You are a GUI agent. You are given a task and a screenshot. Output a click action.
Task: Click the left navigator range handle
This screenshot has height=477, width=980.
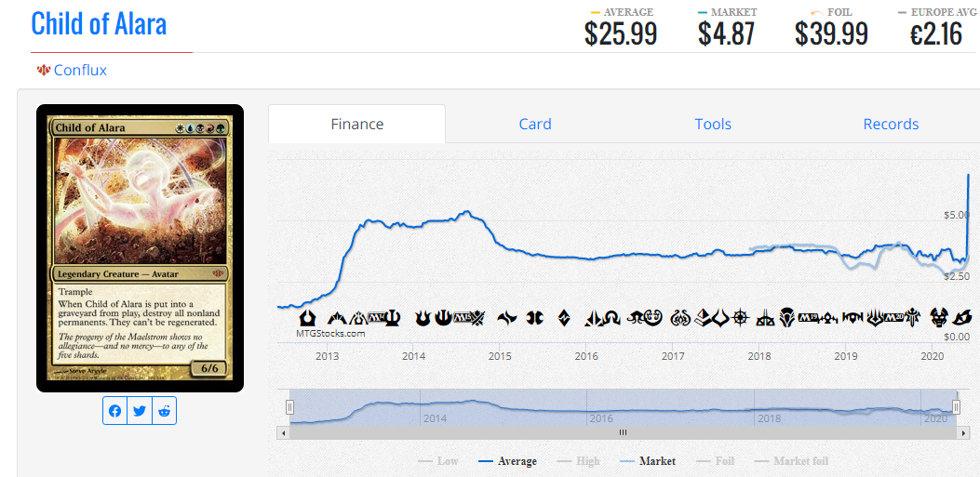tap(289, 407)
